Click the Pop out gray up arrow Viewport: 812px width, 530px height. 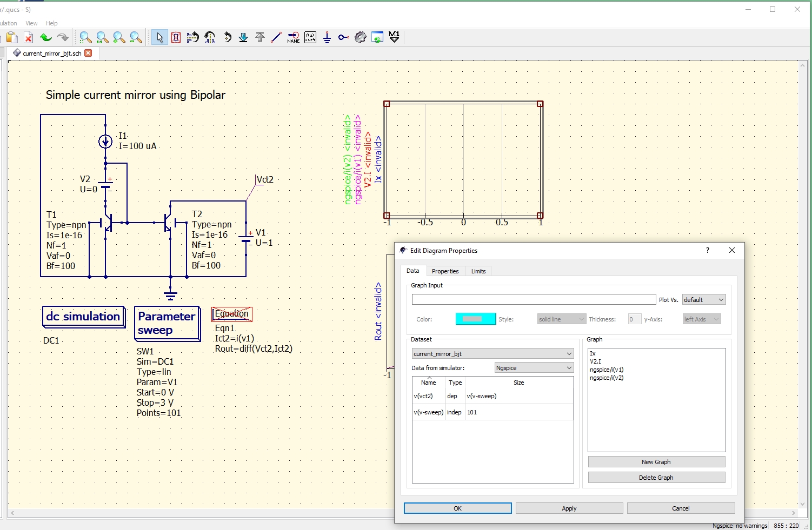click(x=260, y=37)
